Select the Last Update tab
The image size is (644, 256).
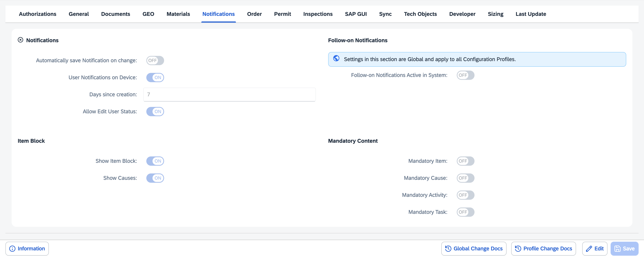pyautogui.click(x=530, y=14)
